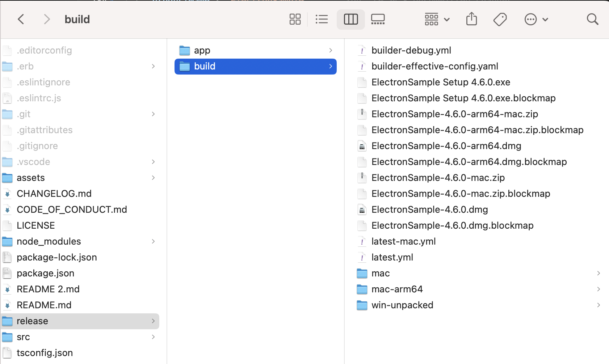The height and width of the screenshot is (364, 609).
Task: Select the mac folder icon
Action: pyautogui.click(x=362, y=273)
